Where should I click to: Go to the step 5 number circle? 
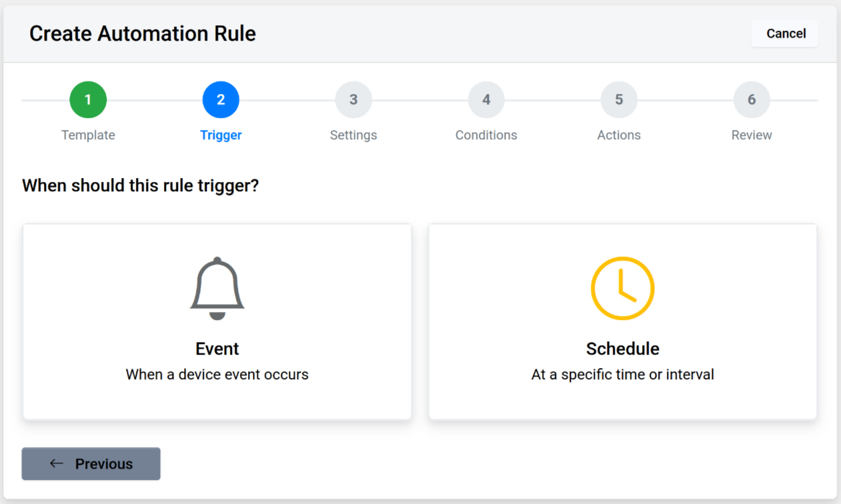(x=619, y=100)
